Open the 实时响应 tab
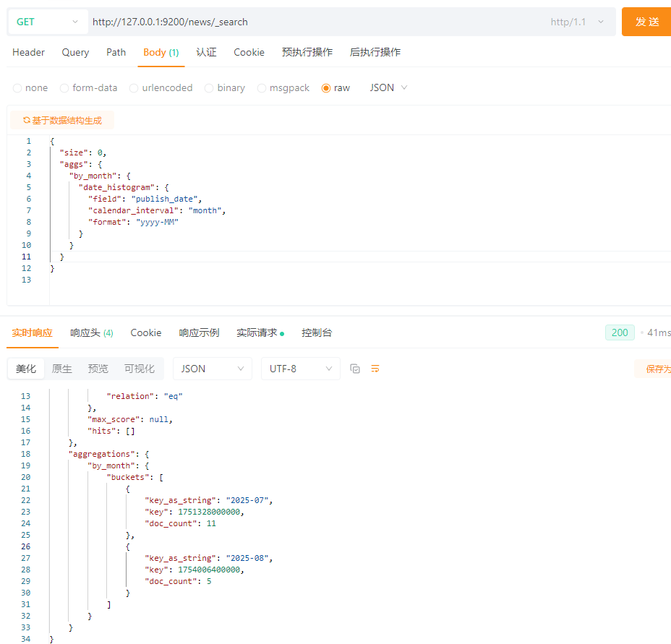 (32, 332)
